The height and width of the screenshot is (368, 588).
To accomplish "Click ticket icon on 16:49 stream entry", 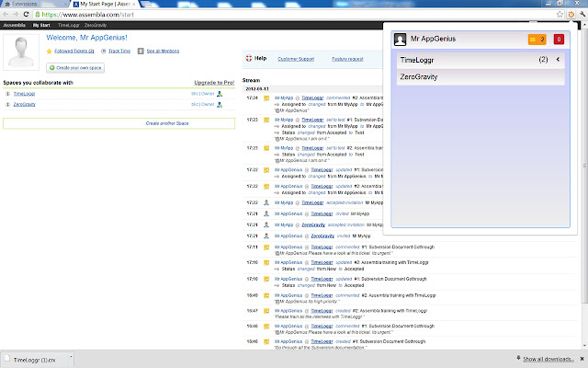I will (266, 296).
